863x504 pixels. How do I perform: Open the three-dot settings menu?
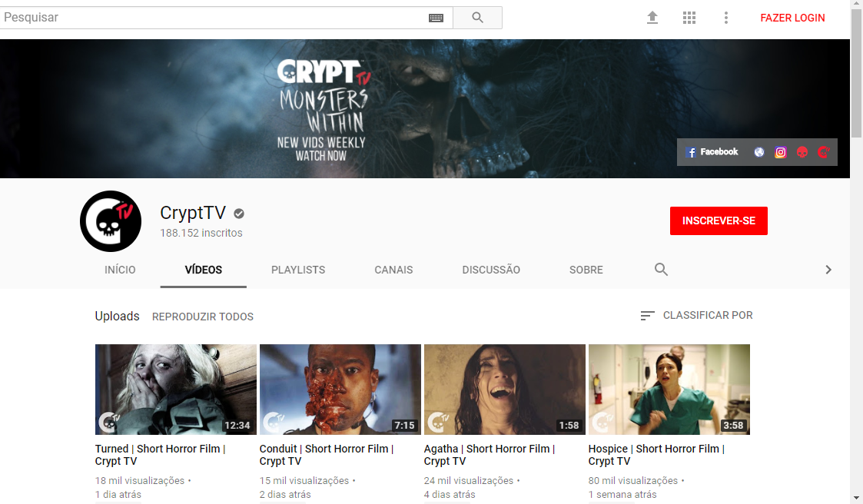coord(726,18)
